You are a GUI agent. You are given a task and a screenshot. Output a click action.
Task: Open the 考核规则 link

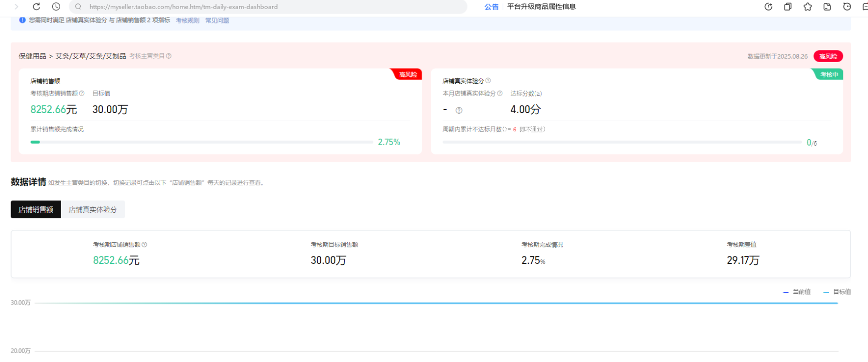pyautogui.click(x=187, y=21)
